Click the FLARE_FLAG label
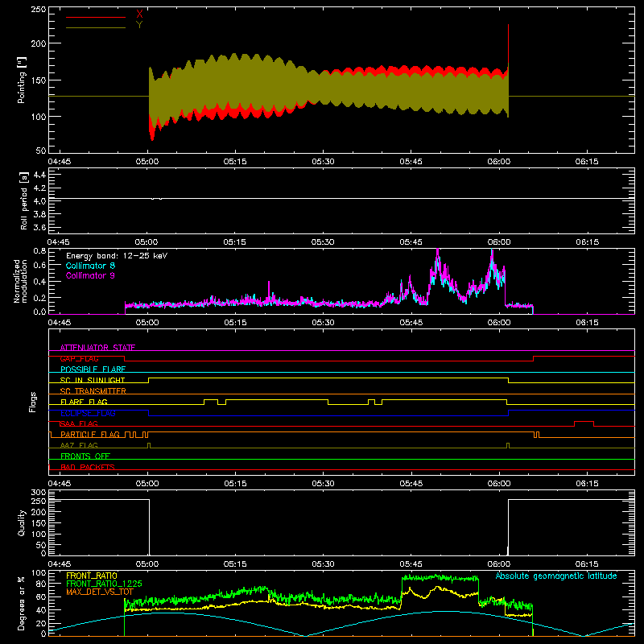The width and height of the screenshot is (644, 644). click(84, 402)
